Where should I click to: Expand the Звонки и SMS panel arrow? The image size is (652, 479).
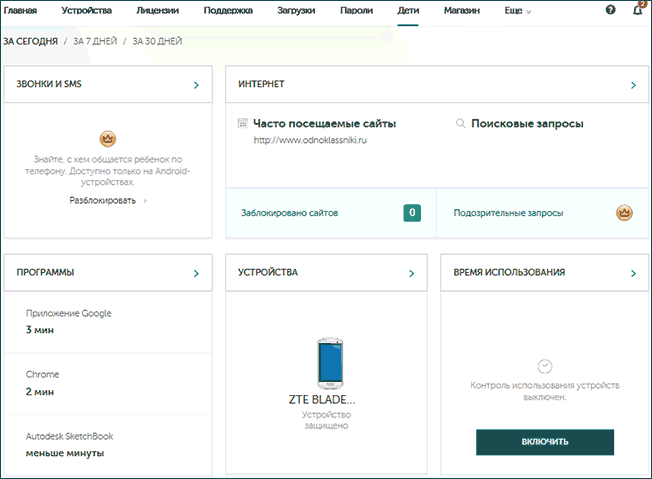(x=196, y=86)
